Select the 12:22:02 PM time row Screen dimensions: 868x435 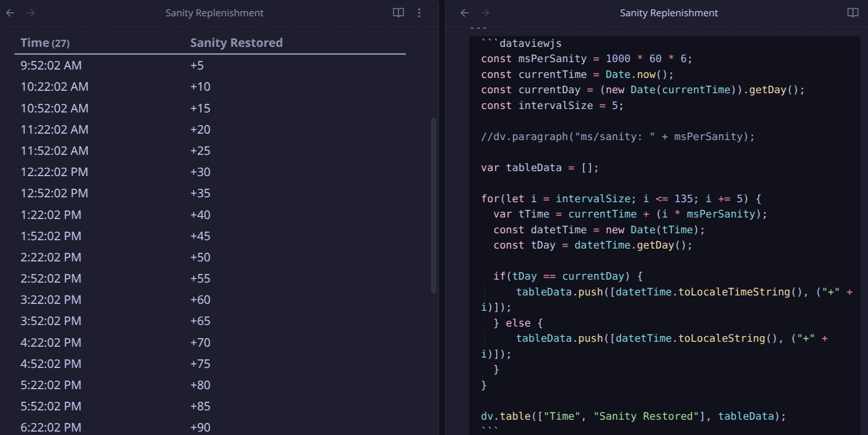point(54,172)
